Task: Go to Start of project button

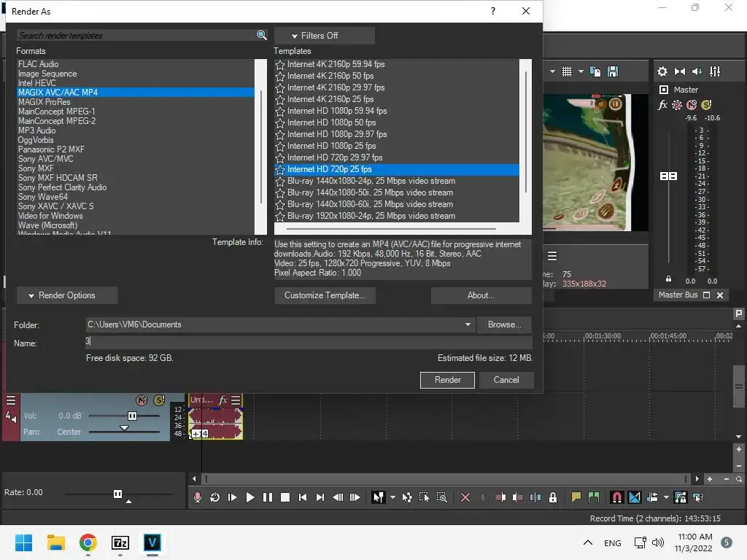Action: 303,497
